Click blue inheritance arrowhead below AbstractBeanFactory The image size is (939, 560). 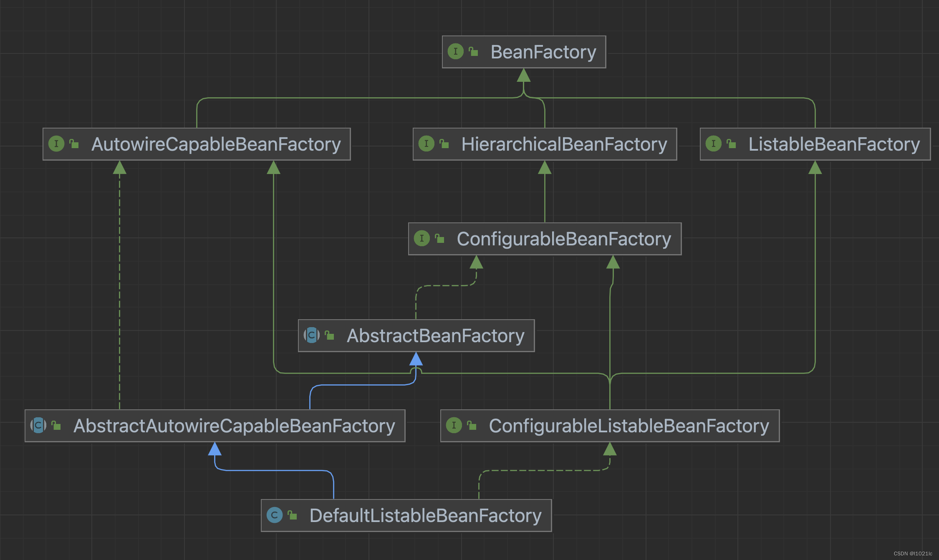(416, 359)
